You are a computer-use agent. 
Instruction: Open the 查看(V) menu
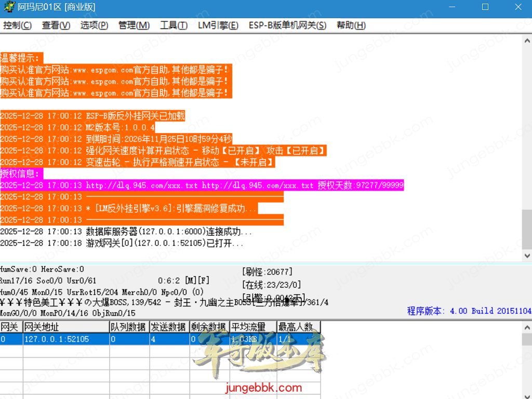pos(56,25)
